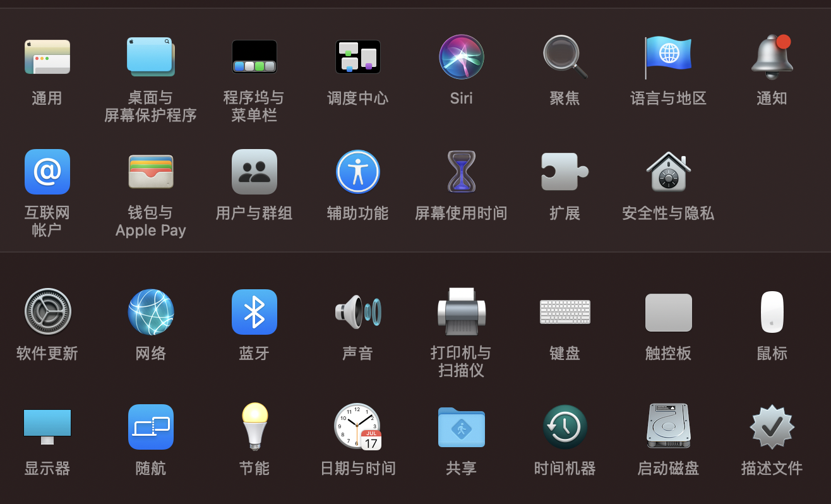Click the Siri preferences icon
The height and width of the screenshot is (504, 831).
pos(462,57)
